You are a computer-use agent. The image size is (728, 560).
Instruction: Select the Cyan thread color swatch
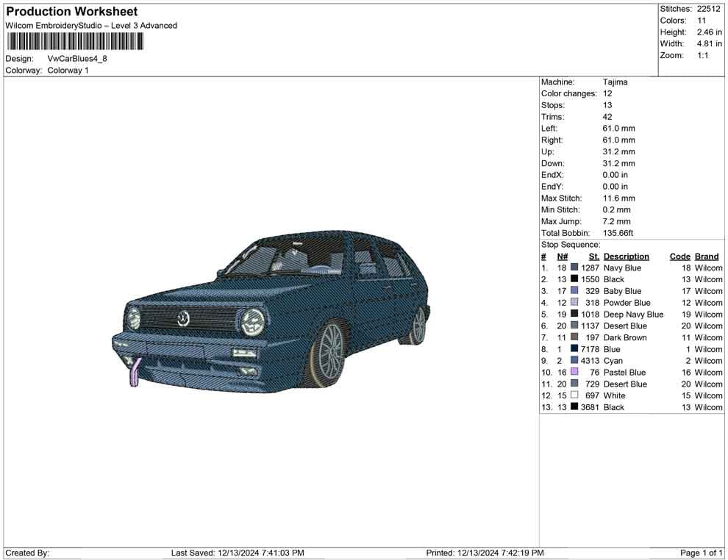pos(574,360)
